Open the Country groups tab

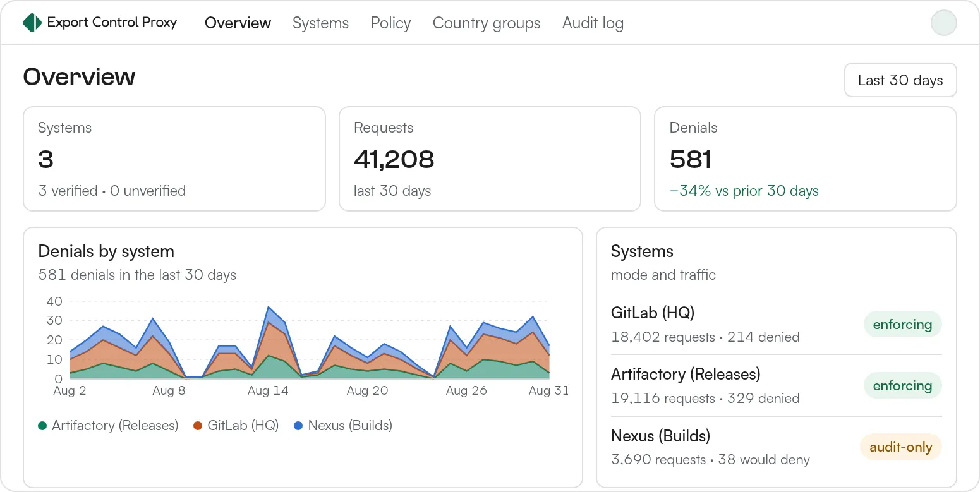pos(487,23)
